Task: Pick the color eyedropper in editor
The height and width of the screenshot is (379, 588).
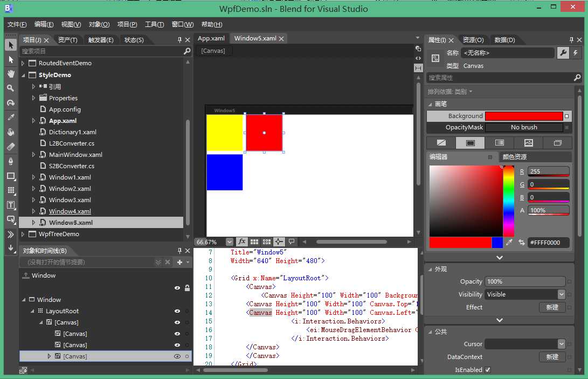Action: [509, 243]
